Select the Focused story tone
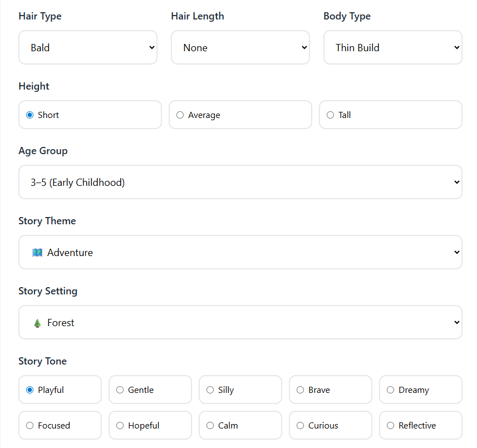 click(x=30, y=426)
